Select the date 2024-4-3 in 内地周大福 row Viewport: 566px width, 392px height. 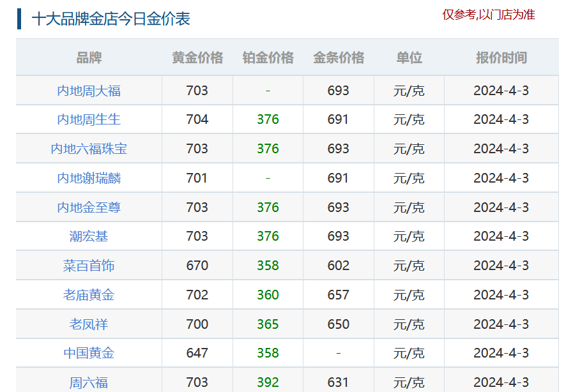(501, 91)
